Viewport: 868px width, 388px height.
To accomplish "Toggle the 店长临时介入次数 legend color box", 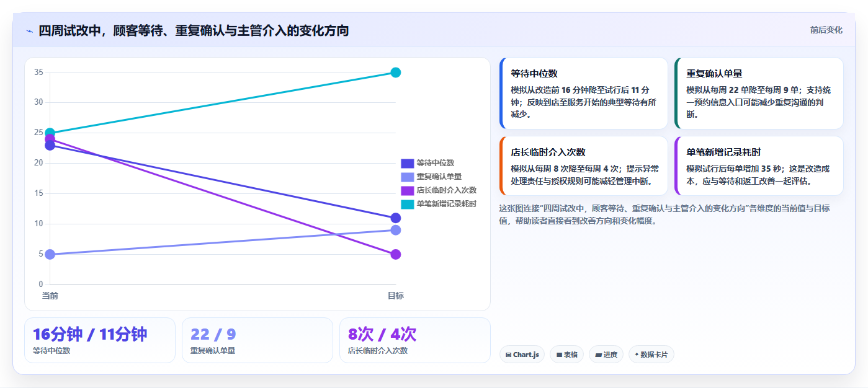I will point(407,190).
